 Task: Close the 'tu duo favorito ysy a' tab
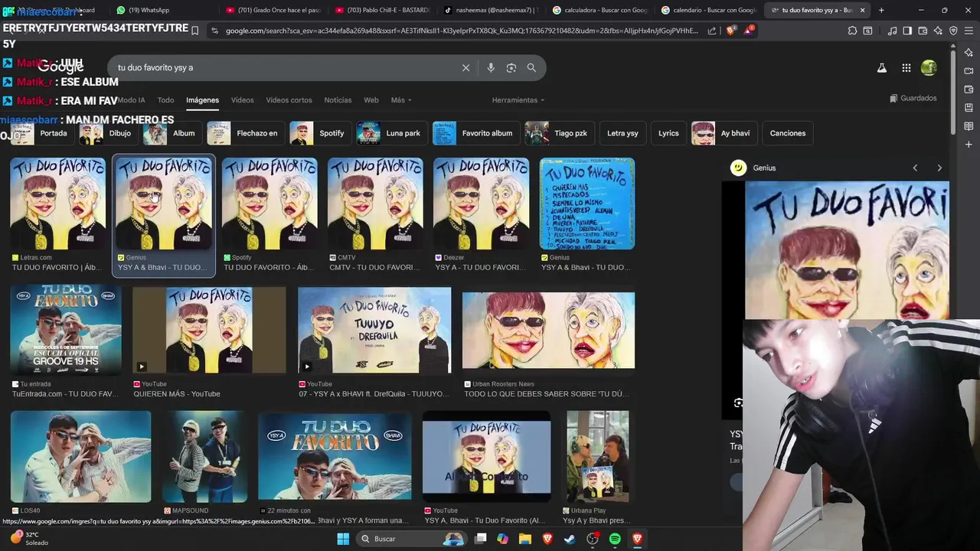coord(863,10)
